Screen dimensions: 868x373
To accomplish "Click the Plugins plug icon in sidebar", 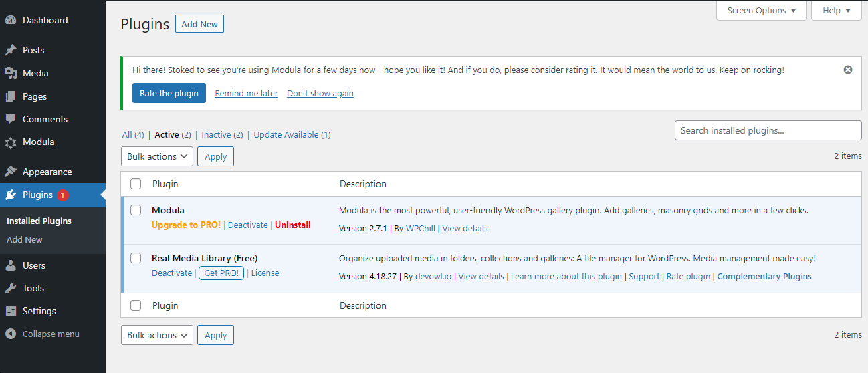I will [11, 195].
